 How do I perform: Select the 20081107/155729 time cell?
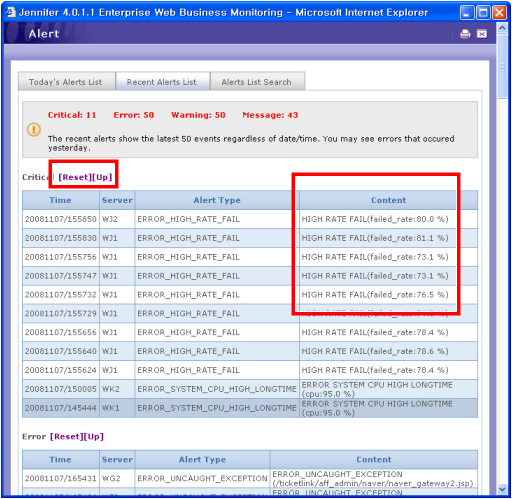[x=61, y=313]
